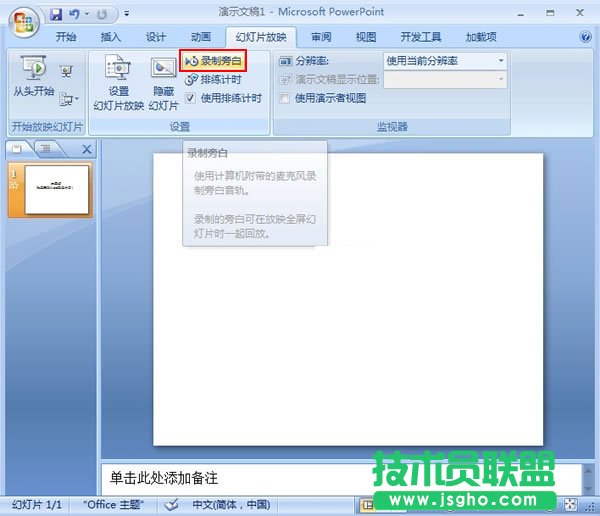Switch to Outline pane tab
Viewport: 600px width, 516px height.
(46, 149)
